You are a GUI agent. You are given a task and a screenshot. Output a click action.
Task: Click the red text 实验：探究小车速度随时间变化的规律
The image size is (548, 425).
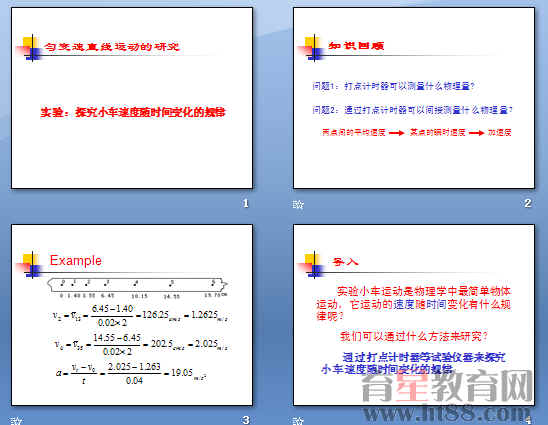coord(133,112)
